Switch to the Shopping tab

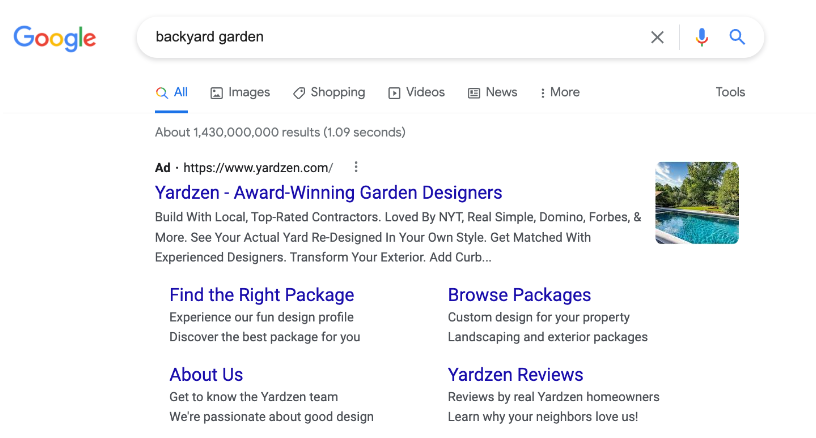point(329,93)
